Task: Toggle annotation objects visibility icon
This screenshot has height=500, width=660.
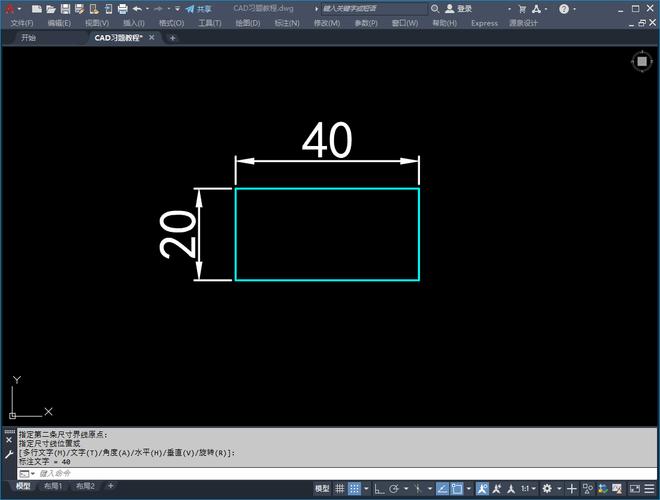Action: [x=482, y=489]
